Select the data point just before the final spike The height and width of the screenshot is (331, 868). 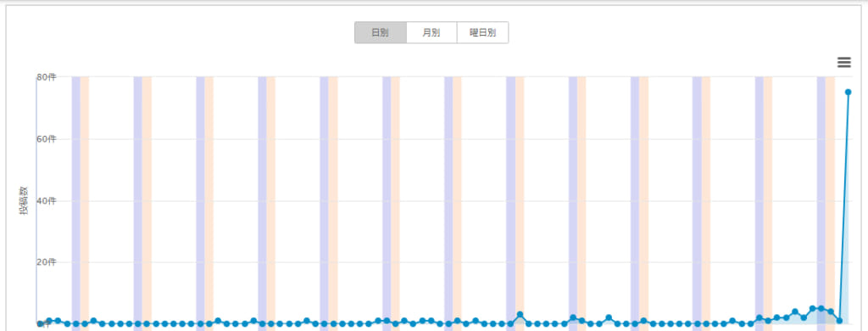pos(839,321)
